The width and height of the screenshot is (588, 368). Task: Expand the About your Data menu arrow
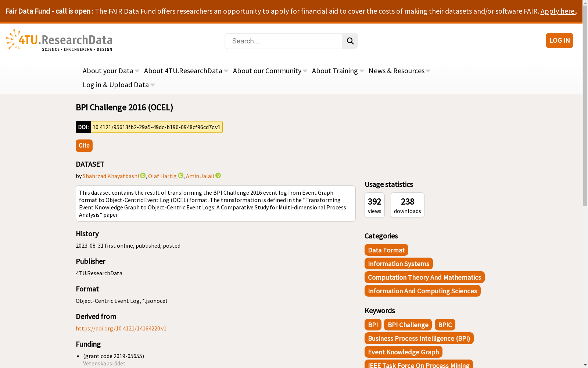(x=137, y=71)
